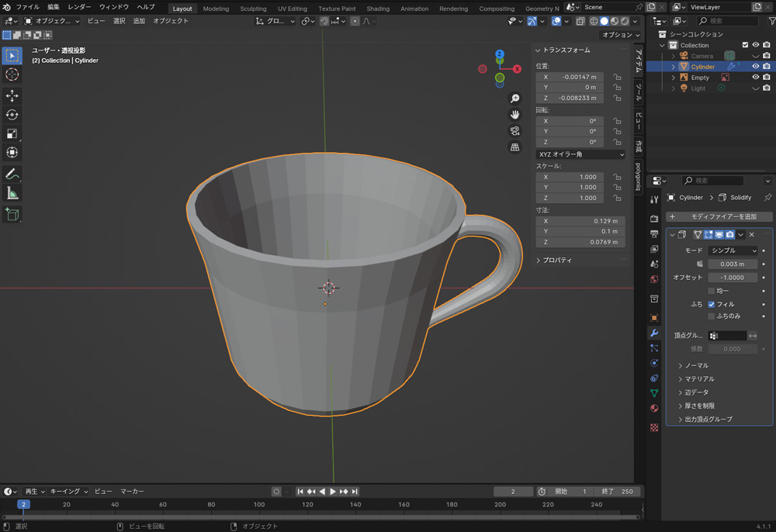Screen dimensions: 776x532
Task: Uncheck the フィル checkbox
Action: (712, 304)
